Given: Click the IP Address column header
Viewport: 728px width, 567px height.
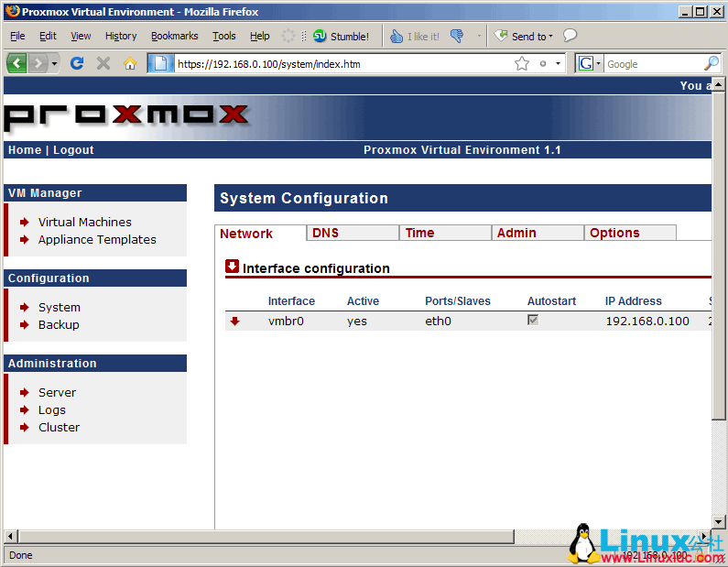Looking at the screenshot, I should point(634,301).
